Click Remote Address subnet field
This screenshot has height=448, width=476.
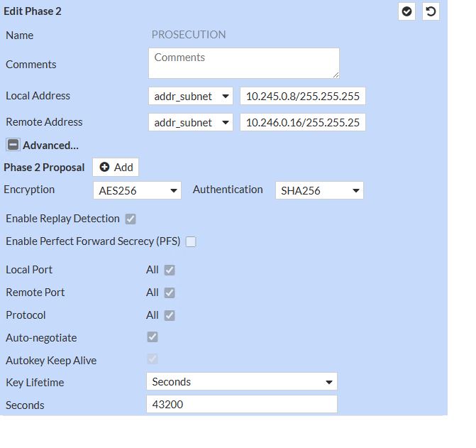302,122
